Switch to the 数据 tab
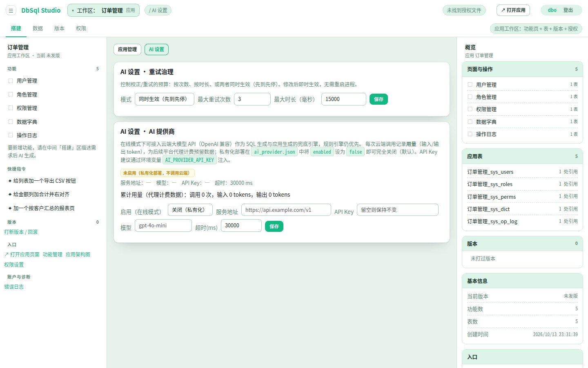Viewport: 588px width, 368px height. [x=38, y=28]
